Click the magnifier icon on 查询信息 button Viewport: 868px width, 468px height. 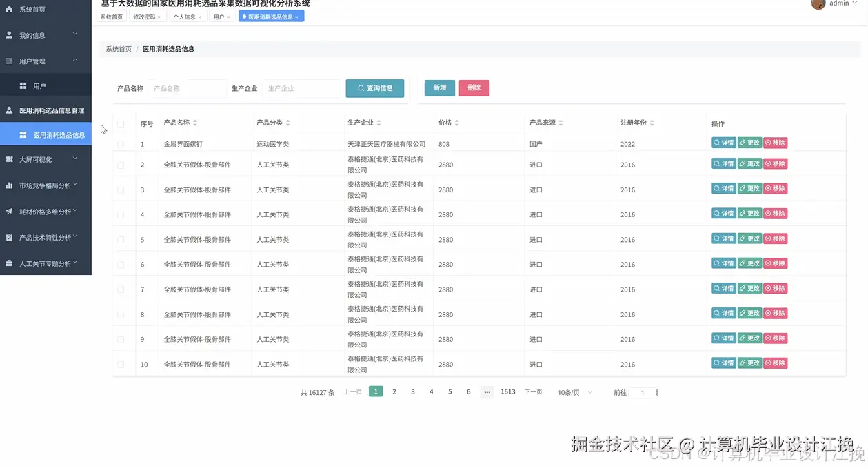click(361, 88)
